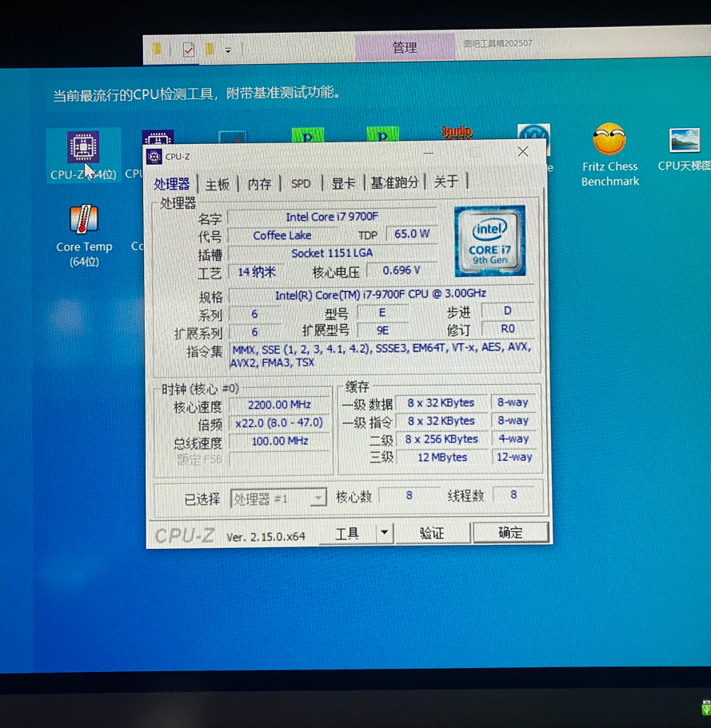
Task: Open the CPU天梯图 desktop icon
Action: click(x=685, y=142)
